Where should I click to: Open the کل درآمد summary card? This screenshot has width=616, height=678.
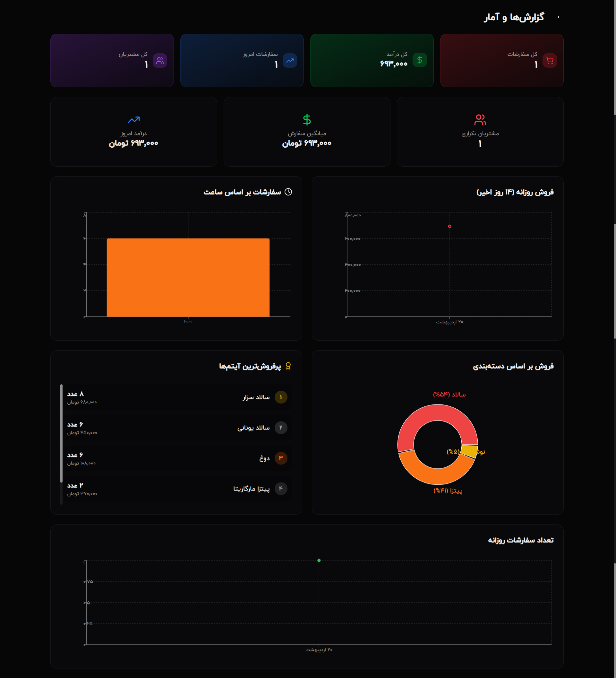tap(372, 61)
